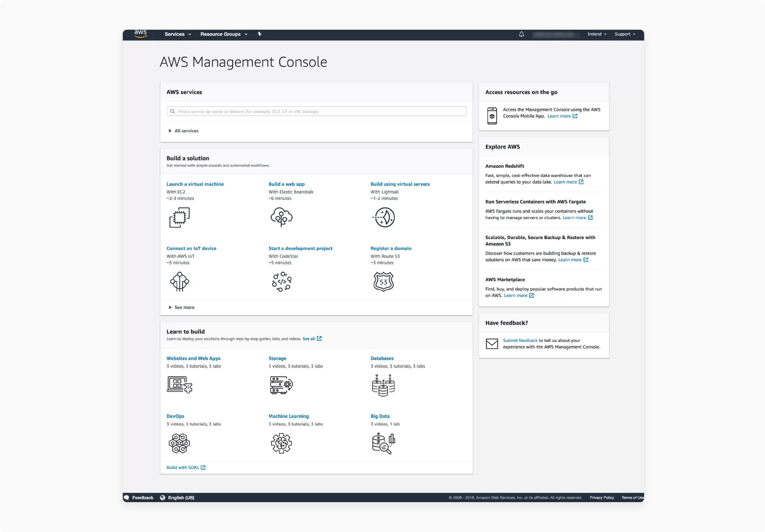Click the EC2 virtual machine chip icon
This screenshot has height=532, width=765.
[x=179, y=217]
